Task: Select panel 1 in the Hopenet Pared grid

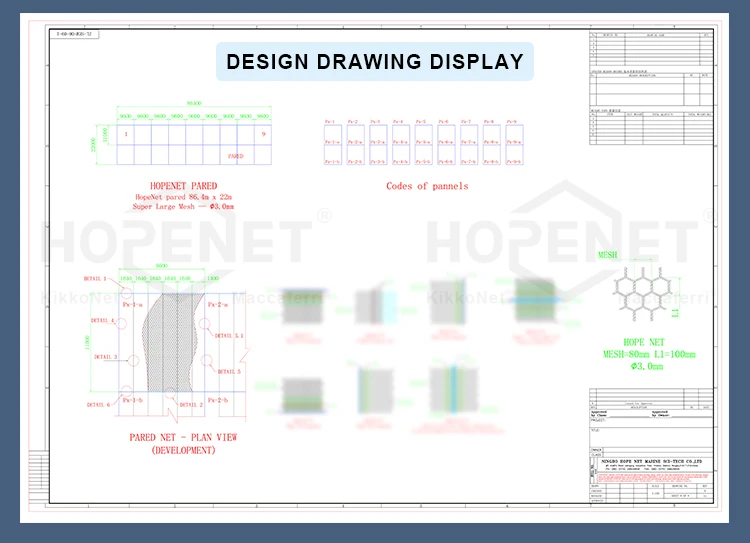Action: coord(126,134)
